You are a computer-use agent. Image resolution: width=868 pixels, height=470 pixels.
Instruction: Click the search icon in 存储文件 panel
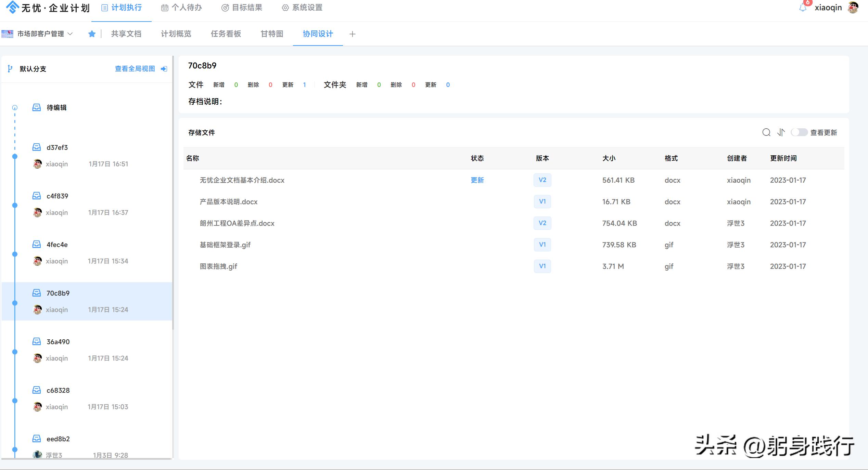coord(766,132)
